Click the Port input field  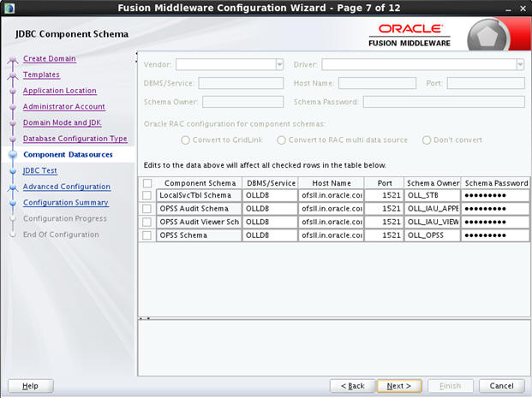point(486,83)
